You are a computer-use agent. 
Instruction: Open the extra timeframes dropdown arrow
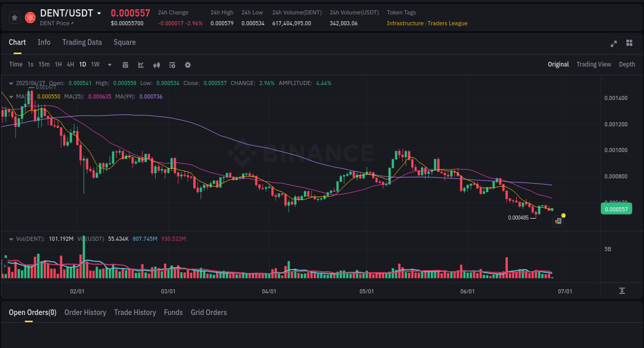[x=109, y=65]
